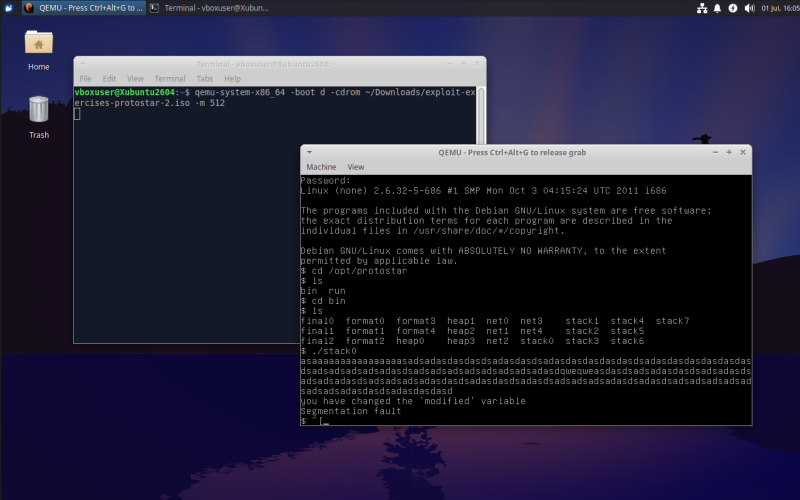Open QEMU window menu arrow in title bar
Image resolution: width=800 pixels, height=500 pixels.
click(x=309, y=152)
